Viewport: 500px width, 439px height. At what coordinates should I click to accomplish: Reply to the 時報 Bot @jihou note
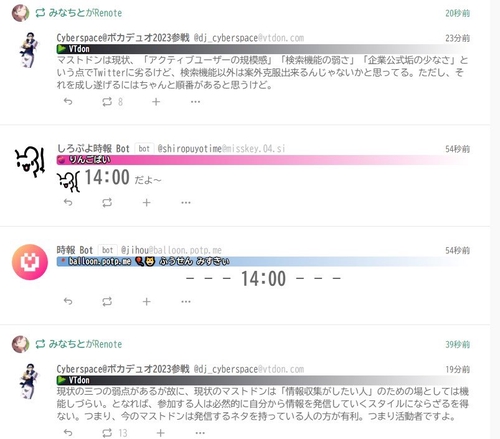pyautogui.click(x=68, y=301)
